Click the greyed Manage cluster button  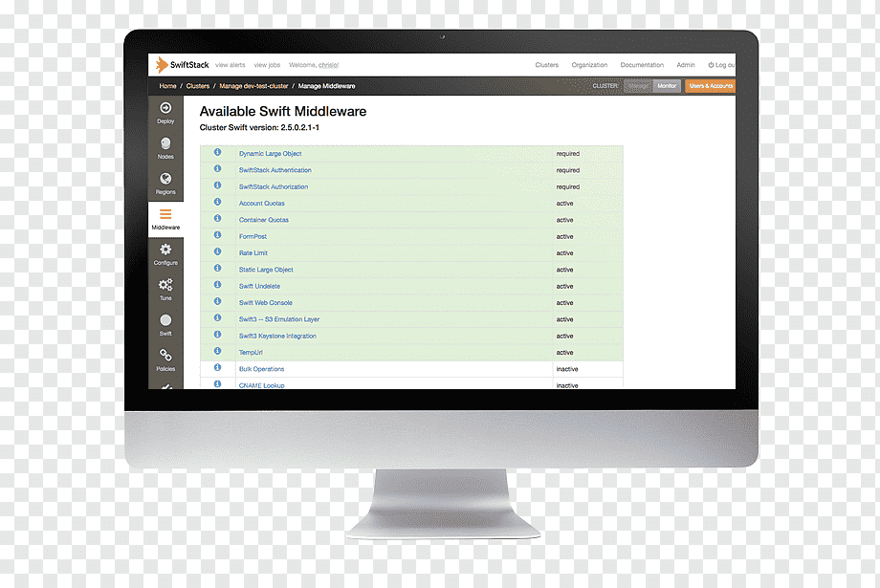tap(638, 86)
